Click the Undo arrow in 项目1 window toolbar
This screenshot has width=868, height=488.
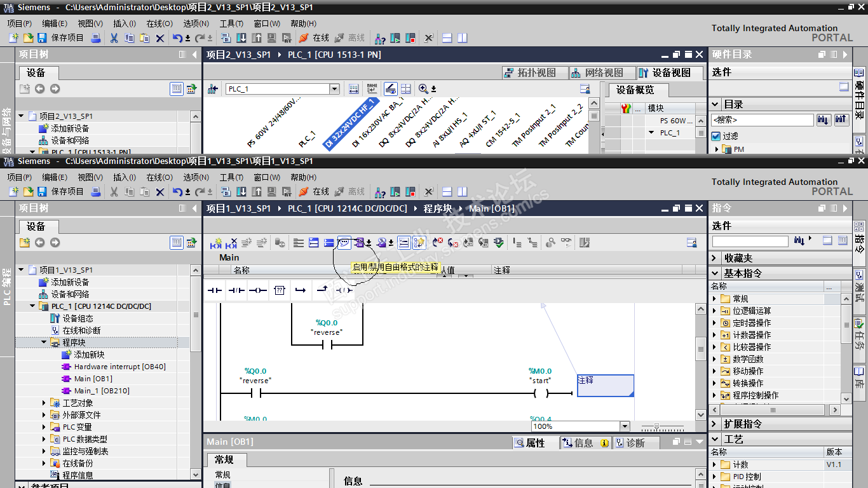[177, 191]
